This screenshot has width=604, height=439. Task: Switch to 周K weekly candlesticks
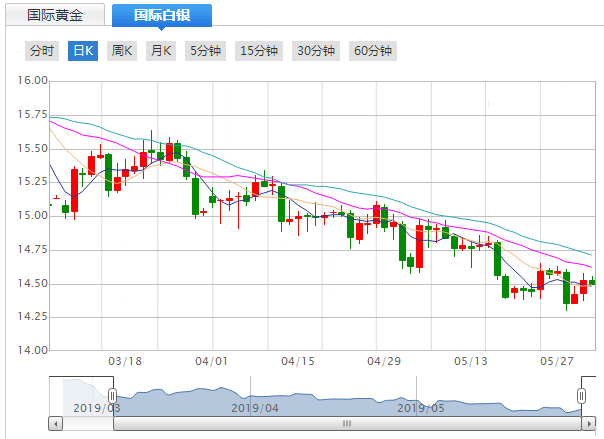[x=122, y=51]
